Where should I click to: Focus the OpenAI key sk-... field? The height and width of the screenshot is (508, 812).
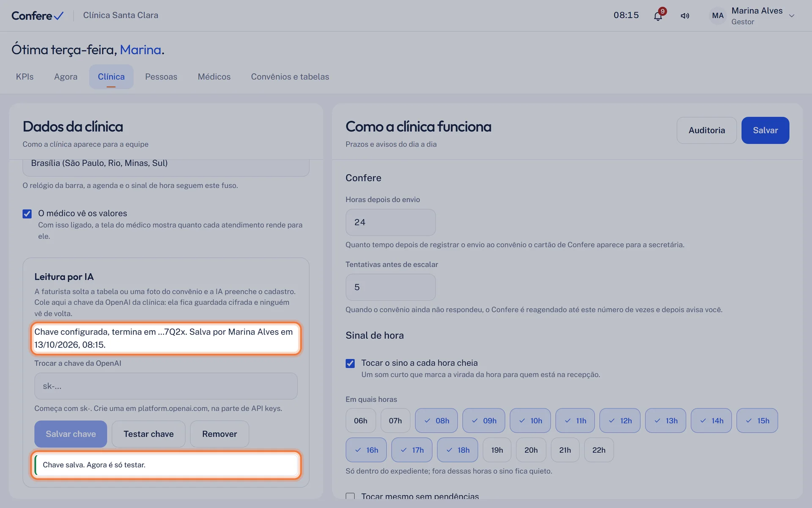[x=166, y=386]
